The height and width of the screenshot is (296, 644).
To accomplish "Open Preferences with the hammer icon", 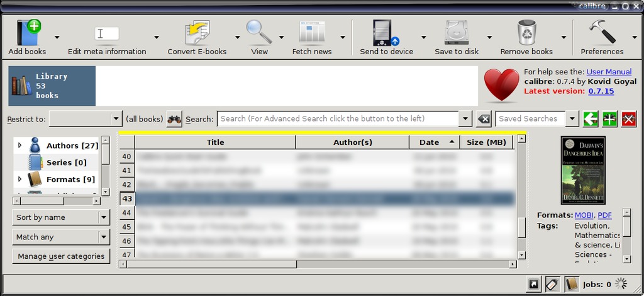I will pos(601,32).
